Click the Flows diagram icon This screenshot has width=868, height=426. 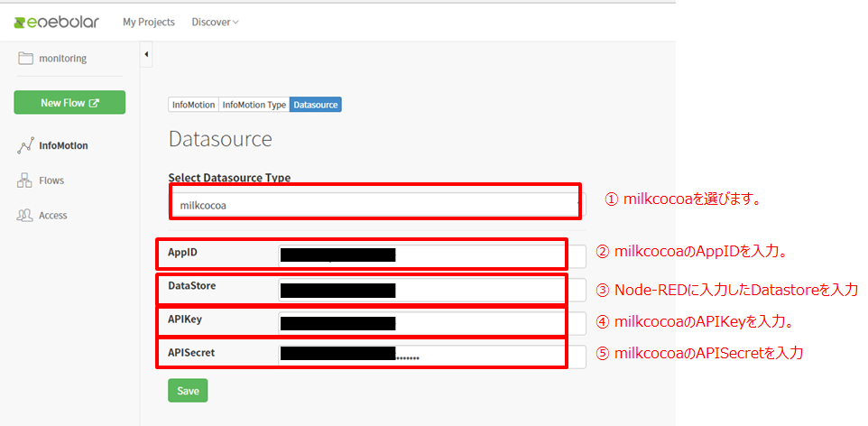pos(25,180)
